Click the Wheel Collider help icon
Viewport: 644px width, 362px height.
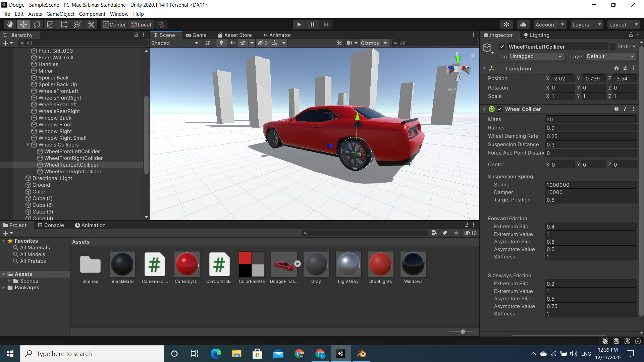click(616, 109)
